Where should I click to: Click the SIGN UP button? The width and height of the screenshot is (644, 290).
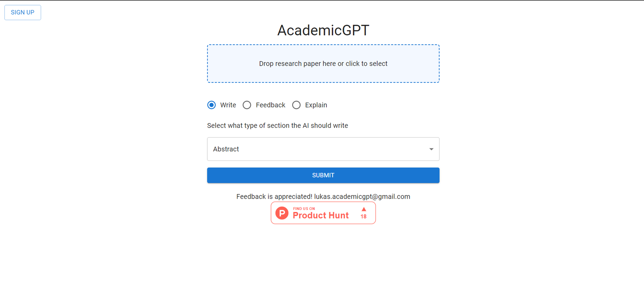23,12
